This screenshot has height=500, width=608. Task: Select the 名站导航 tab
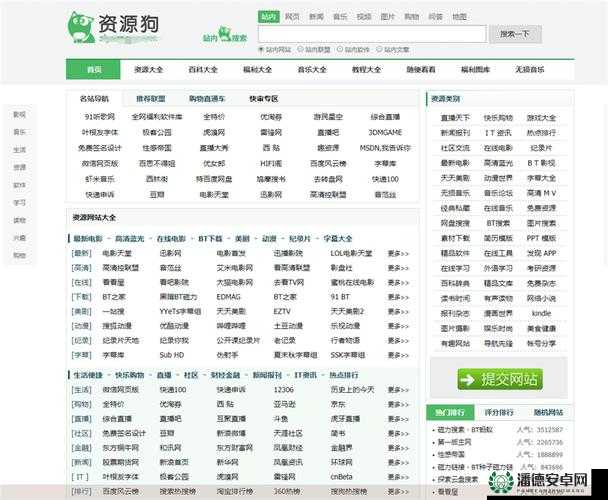coord(94,99)
